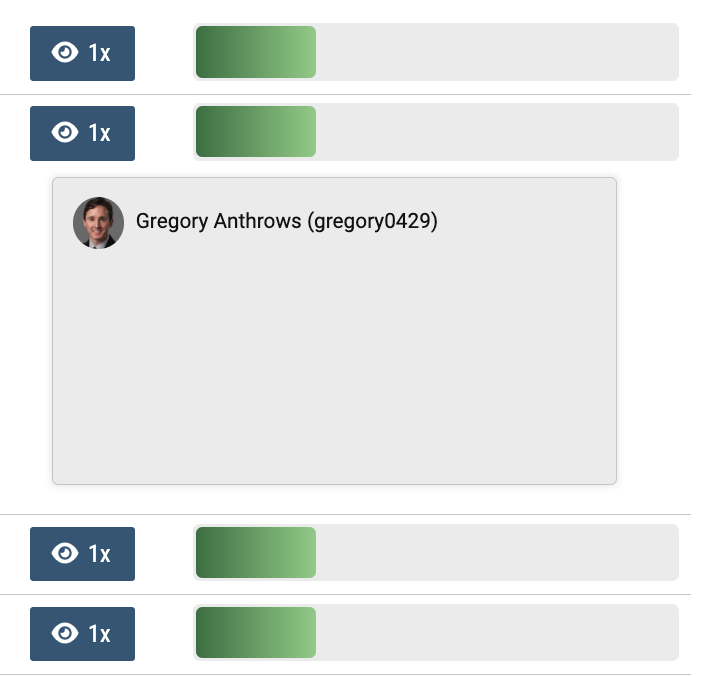The image size is (704, 676).
Task: Click the empty gray area of the last progress bar
Action: coord(497,632)
